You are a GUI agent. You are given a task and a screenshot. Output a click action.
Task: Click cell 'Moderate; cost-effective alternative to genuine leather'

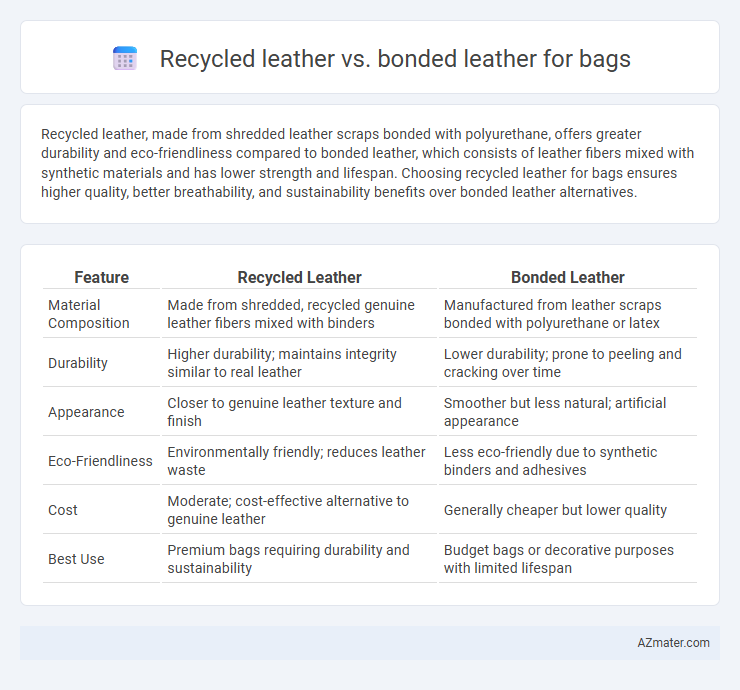[x=288, y=510]
